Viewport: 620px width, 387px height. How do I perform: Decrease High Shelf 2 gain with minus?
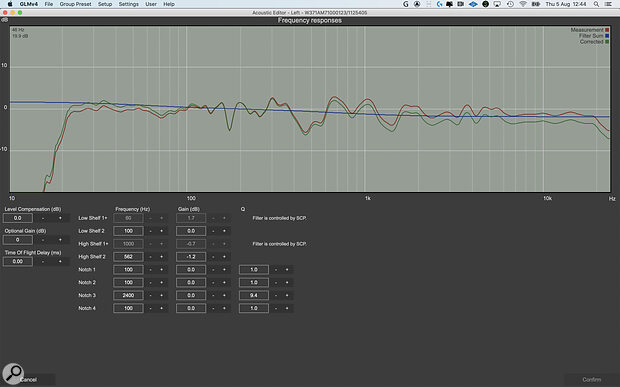(x=213, y=257)
